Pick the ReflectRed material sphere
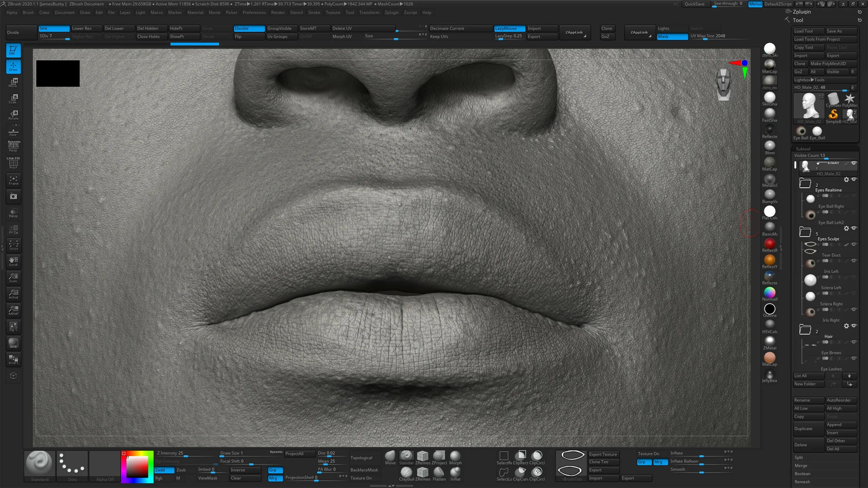This screenshot has height=488, width=868. (769, 244)
